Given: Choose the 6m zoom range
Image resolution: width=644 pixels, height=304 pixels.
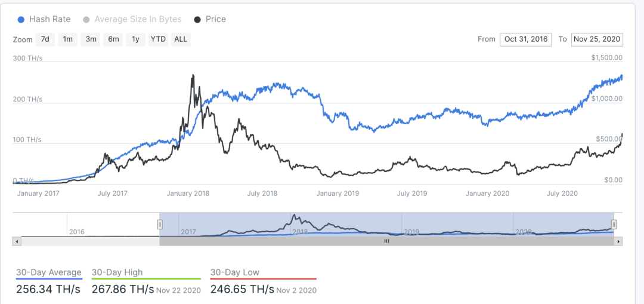Looking at the screenshot, I should pyautogui.click(x=113, y=39).
